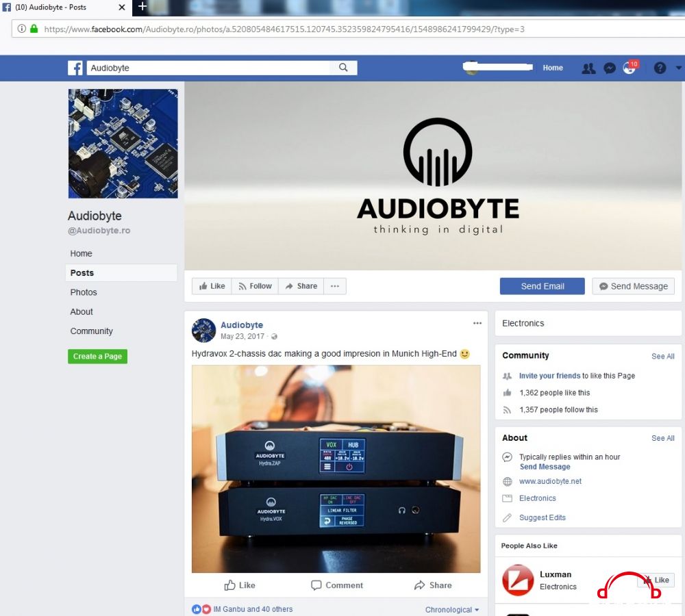The width and height of the screenshot is (685, 616).
Task: Like the Audiobyte page
Action: 212,286
